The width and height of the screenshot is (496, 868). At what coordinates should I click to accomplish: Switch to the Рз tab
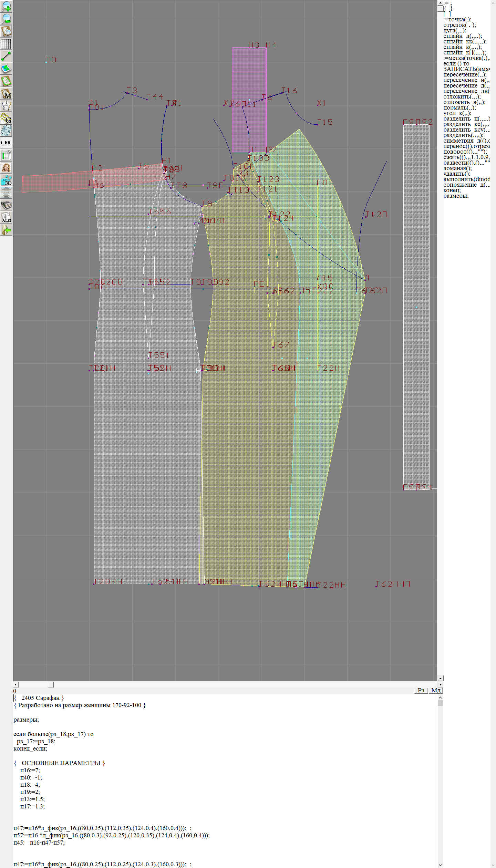(421, 690)
